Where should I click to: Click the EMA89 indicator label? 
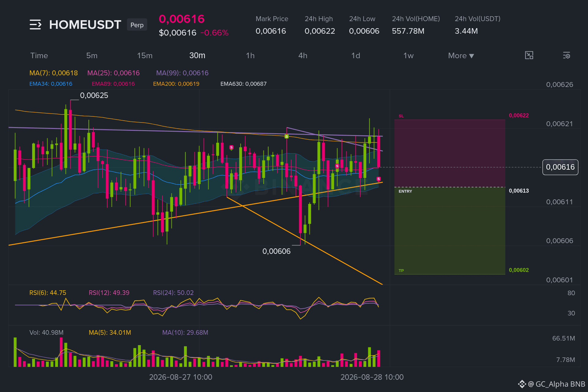(x=113, y=84)
